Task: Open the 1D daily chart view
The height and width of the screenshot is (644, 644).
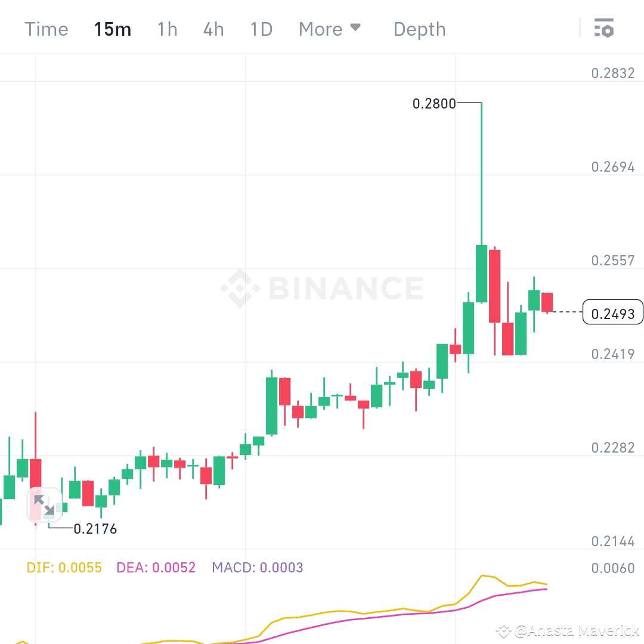Action: 261,28
